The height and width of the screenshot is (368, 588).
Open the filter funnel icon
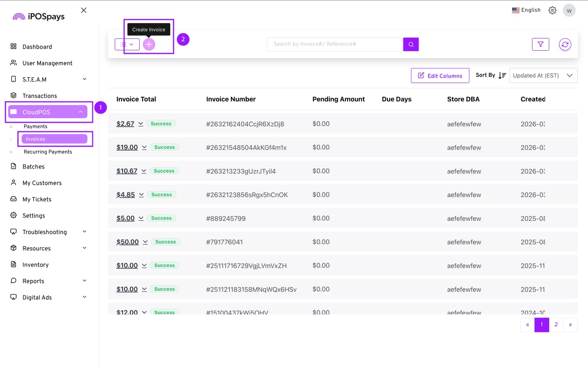[x=540, y=44]
